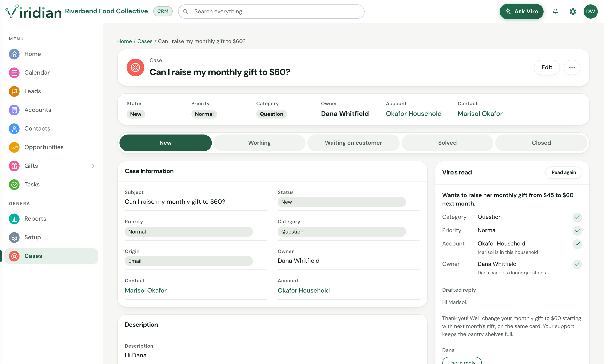604x364 pixels.
Task: Go to Leads flag icon
Action: click(14, 91)
